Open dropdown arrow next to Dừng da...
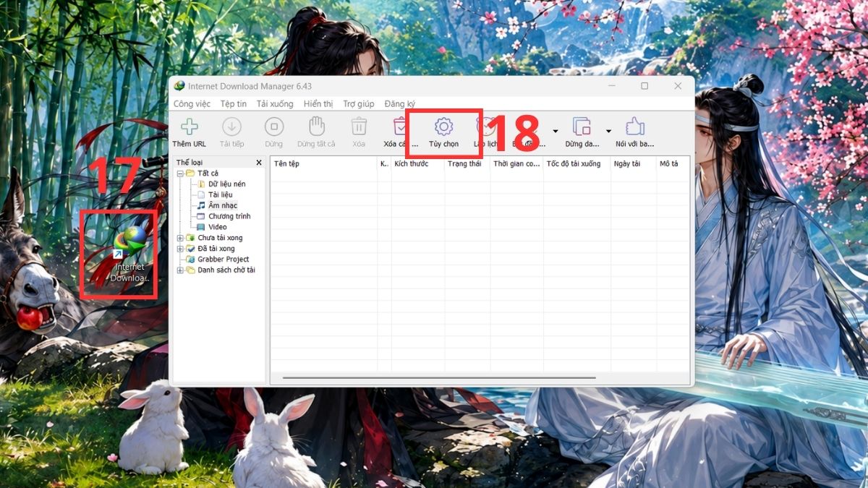This screenshot has height=488, width=868. pyautogui.click(x=608, y=131)
